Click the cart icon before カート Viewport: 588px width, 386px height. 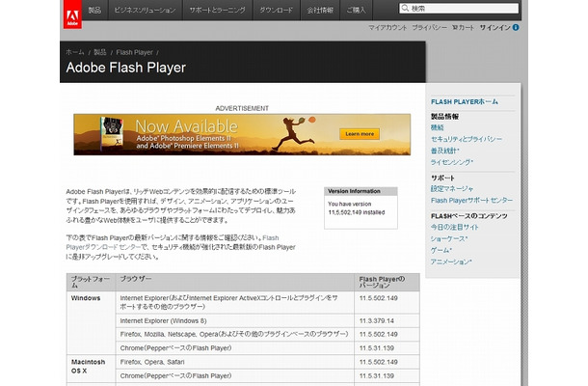[455, 27]
